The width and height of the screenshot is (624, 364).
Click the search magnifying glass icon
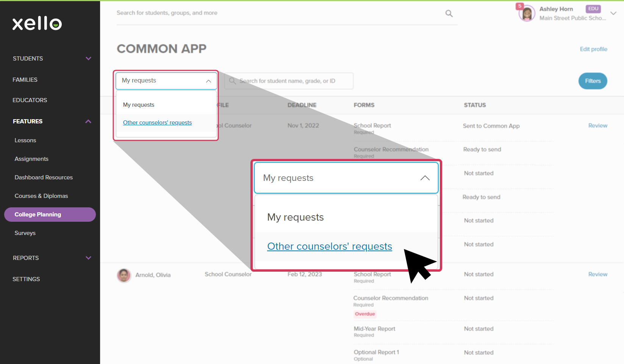[449, 13]
